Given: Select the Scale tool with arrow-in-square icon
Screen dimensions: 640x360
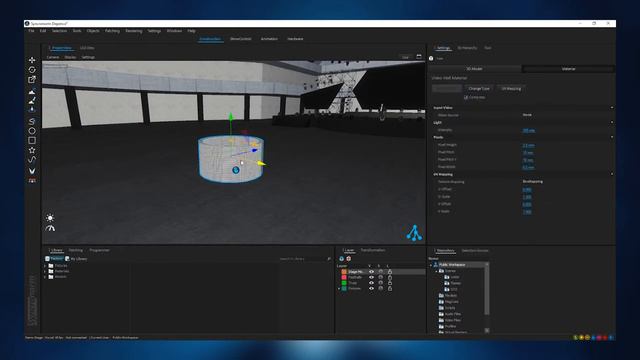Looking at the screenshot, I should click(32, 80).
